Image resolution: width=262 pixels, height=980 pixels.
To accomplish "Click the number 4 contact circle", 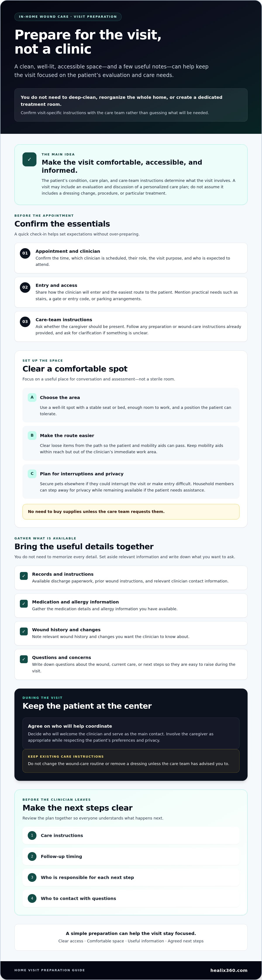I will pos(32,898).
